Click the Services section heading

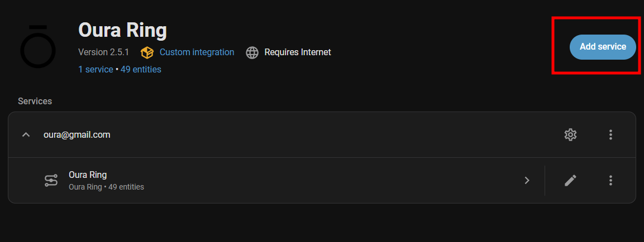click(x=35, y=101)
